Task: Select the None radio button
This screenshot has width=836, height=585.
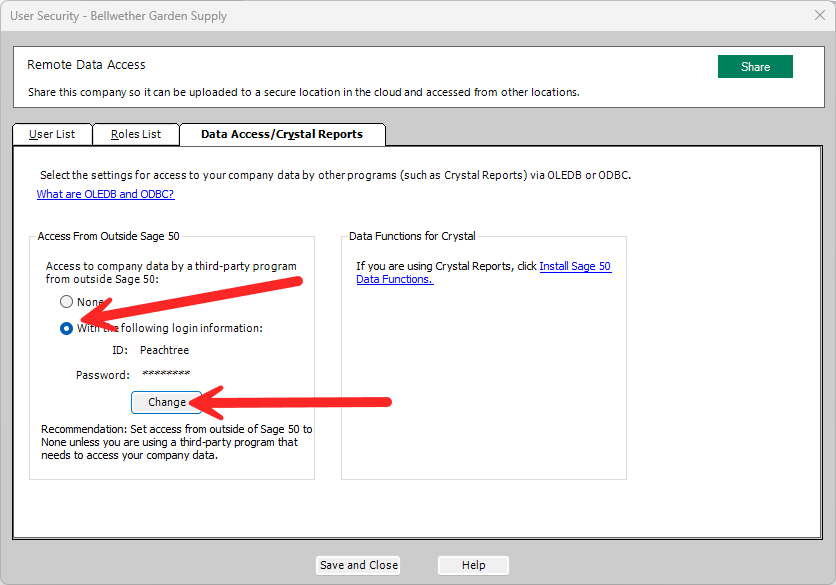Action: coord(66,301)
